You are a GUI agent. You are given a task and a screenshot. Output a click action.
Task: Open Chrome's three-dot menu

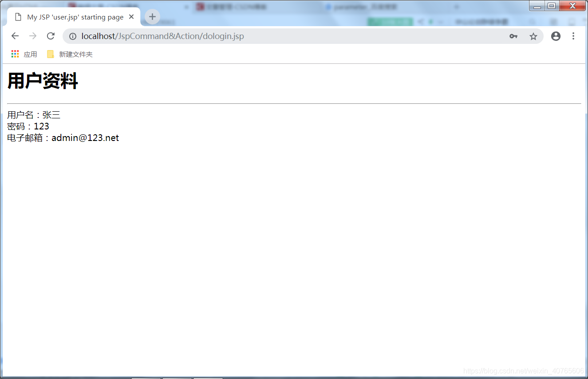573,36
